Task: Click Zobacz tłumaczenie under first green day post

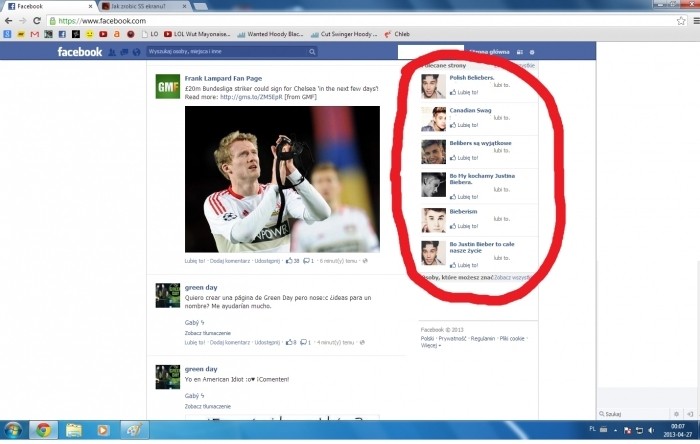Action: (208, 333)
